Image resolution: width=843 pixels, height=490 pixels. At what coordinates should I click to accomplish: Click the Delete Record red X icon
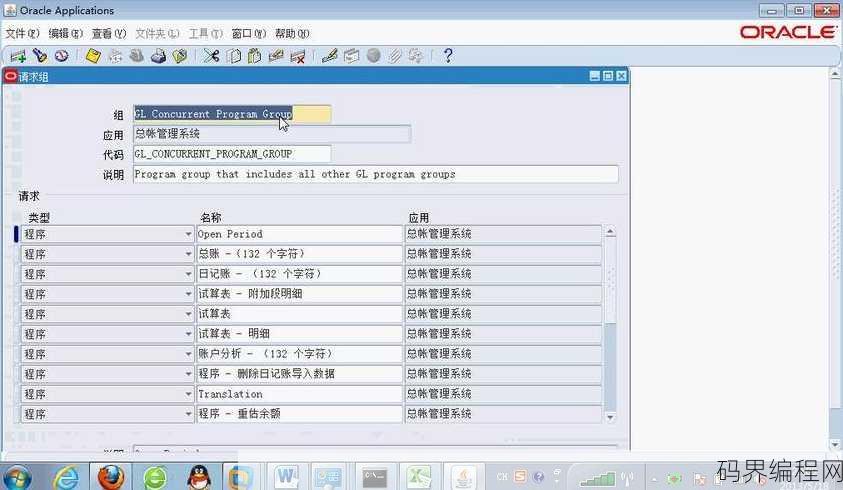point(297,55)
